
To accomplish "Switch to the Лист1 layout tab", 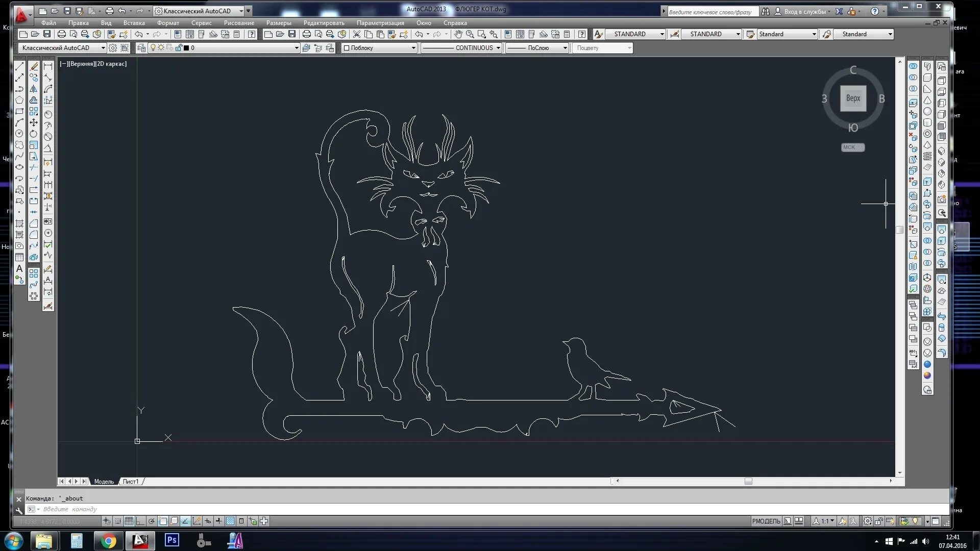I will (131, 481).
